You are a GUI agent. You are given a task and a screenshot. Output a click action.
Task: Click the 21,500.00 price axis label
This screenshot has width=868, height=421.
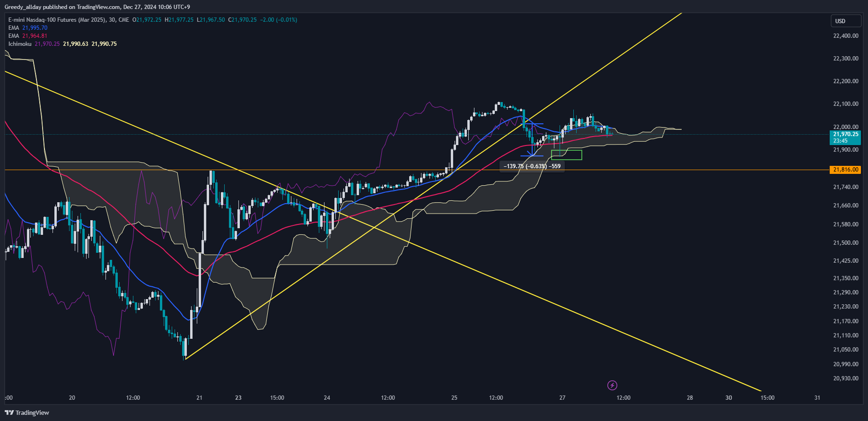pos(846,243)
